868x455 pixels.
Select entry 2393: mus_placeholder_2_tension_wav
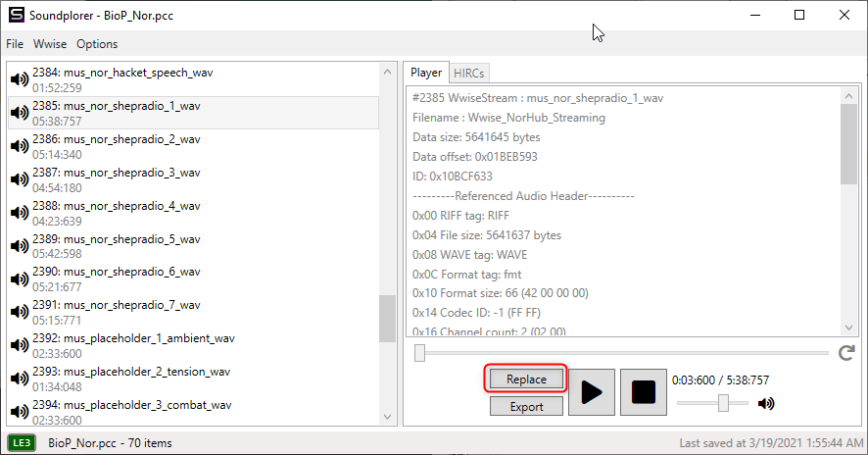(194, 379)
